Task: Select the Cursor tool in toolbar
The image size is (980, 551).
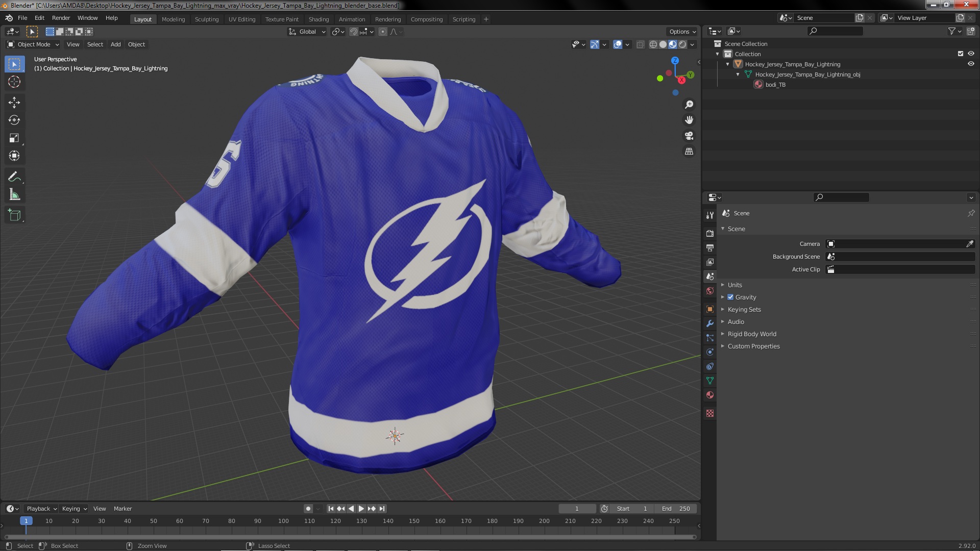Action: (14, 82)
